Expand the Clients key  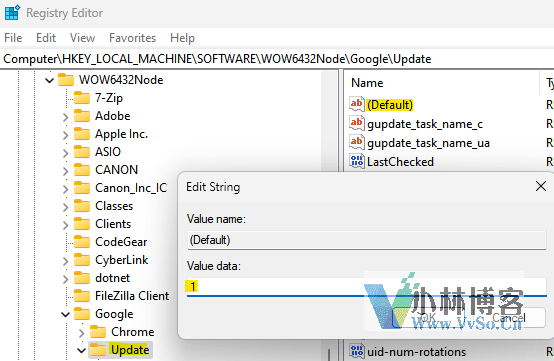[66, 225]
